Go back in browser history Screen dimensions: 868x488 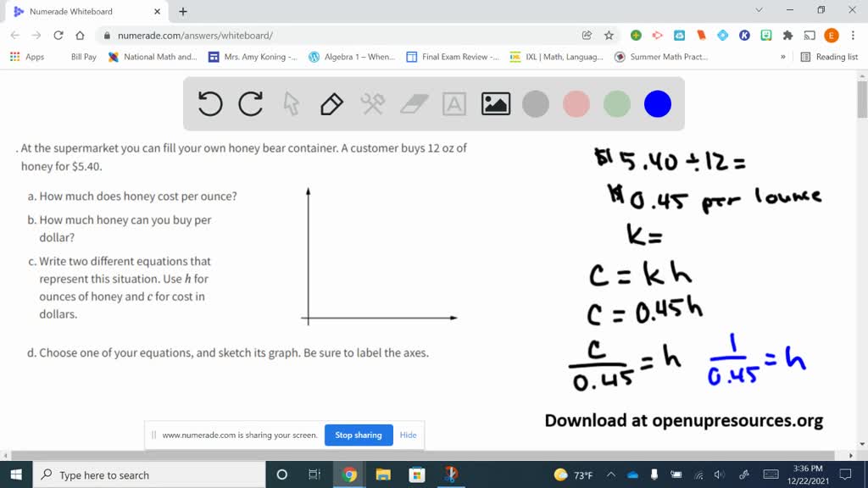pyautogui.click(x=15, y=36)
